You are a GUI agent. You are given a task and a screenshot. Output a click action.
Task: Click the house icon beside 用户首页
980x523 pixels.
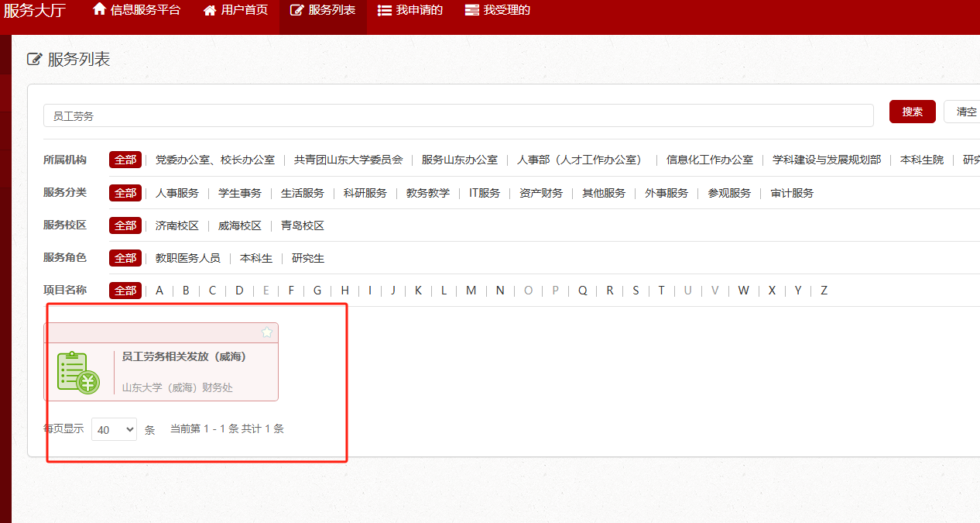pyautogui.click(x=210, y=10)
